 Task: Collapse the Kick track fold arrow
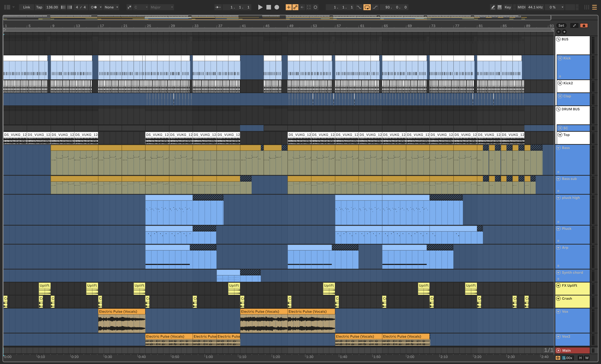[x=560, y=58]
